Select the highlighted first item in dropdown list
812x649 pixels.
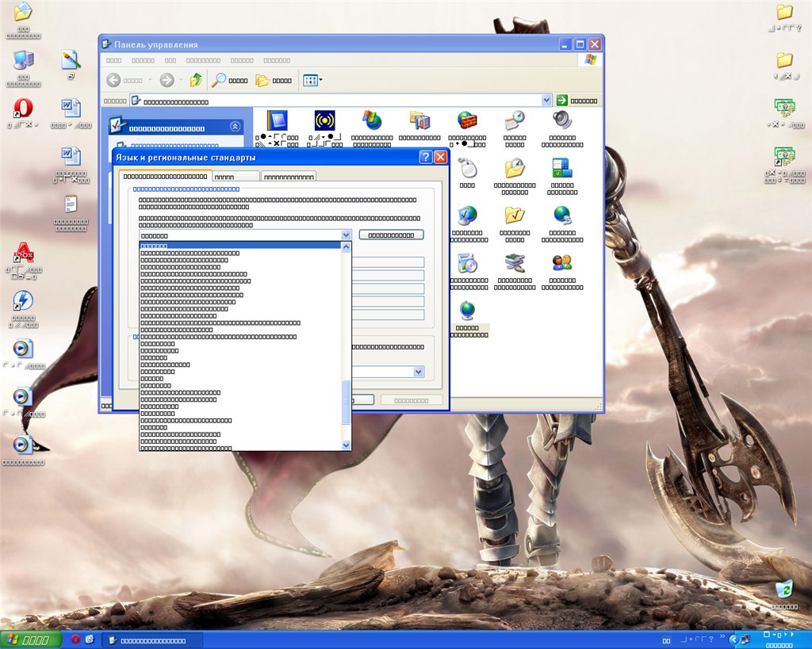pos(240,246)
